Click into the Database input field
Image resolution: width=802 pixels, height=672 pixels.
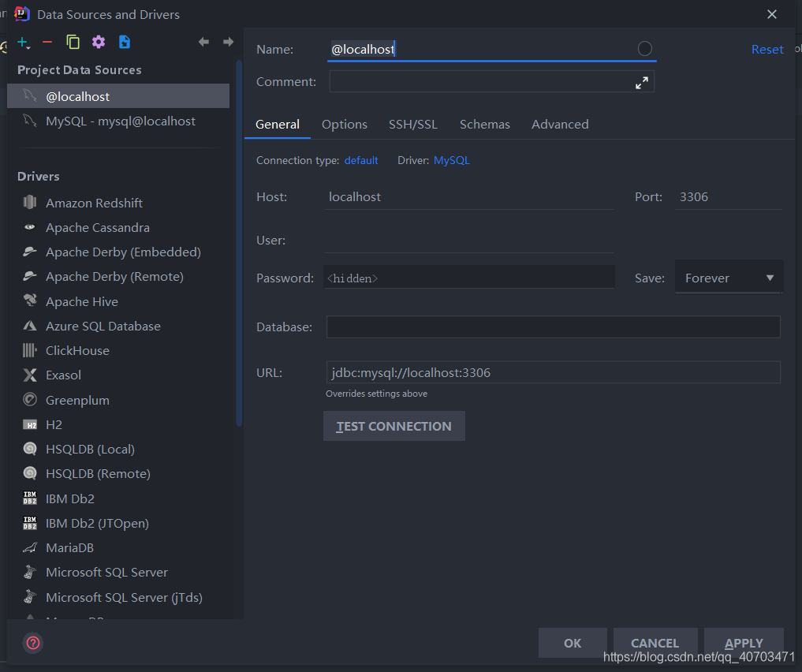click(x=553, y=327)
